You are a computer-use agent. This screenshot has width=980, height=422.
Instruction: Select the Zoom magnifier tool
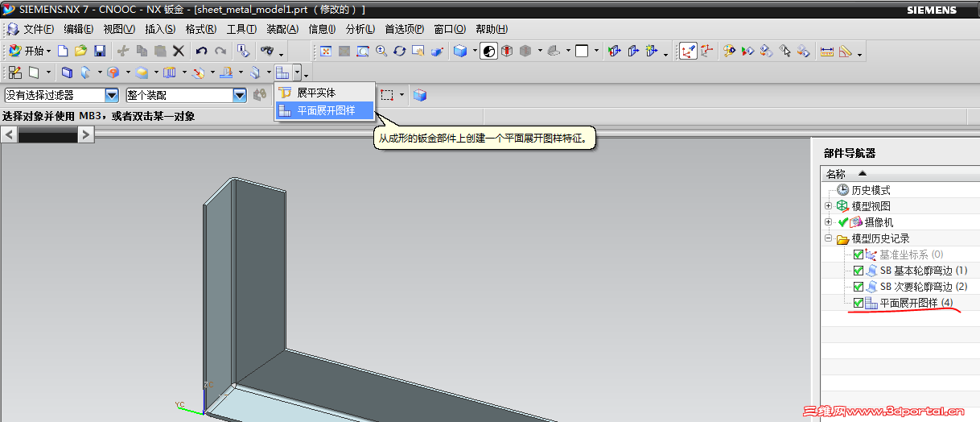tap(381, 51)
